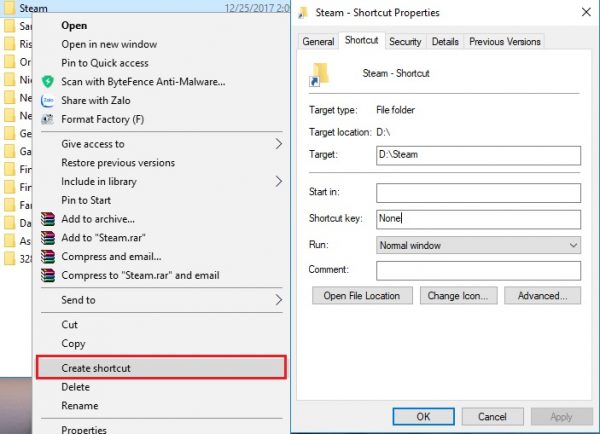Click the Shortcut key field showing None

pos(478,219)
